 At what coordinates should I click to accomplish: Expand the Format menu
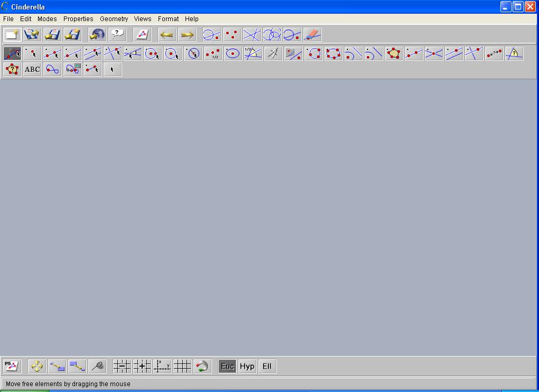168,18
